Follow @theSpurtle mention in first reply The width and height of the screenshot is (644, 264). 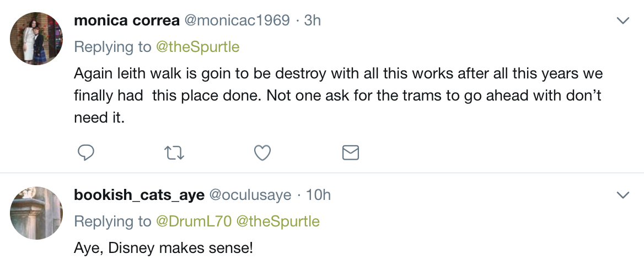[197, 47]
